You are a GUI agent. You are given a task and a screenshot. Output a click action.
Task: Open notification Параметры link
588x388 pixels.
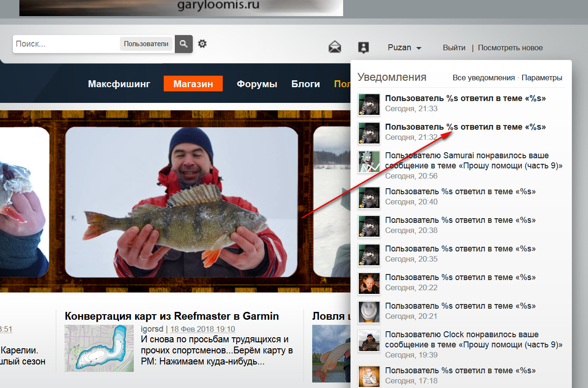[542, 78]
